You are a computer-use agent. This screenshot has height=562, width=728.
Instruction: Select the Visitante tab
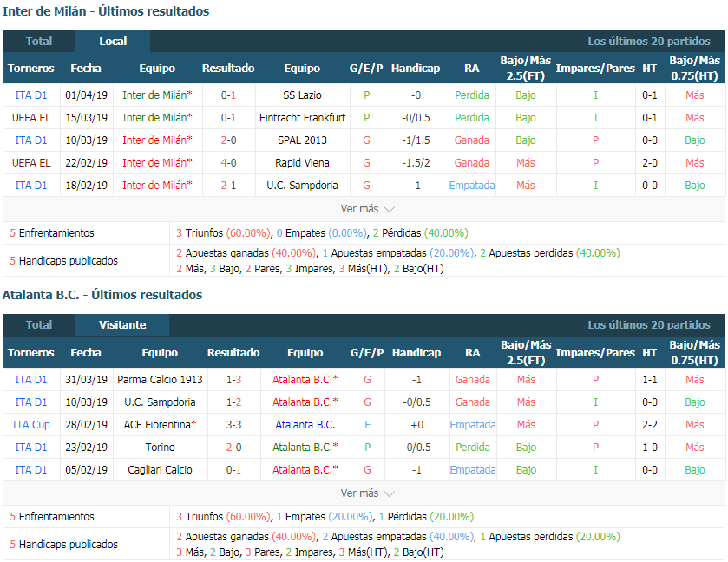(122, 325)
